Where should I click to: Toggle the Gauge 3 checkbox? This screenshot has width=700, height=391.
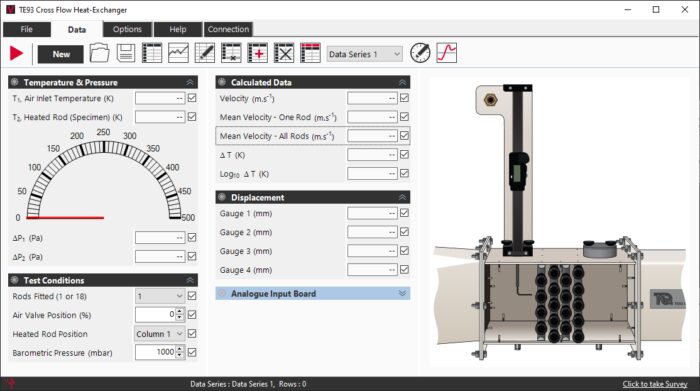coord(404,250)
